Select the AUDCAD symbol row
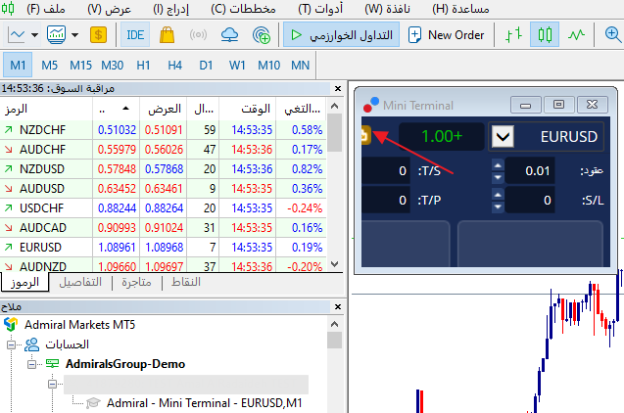 click(x=163, y=228)
